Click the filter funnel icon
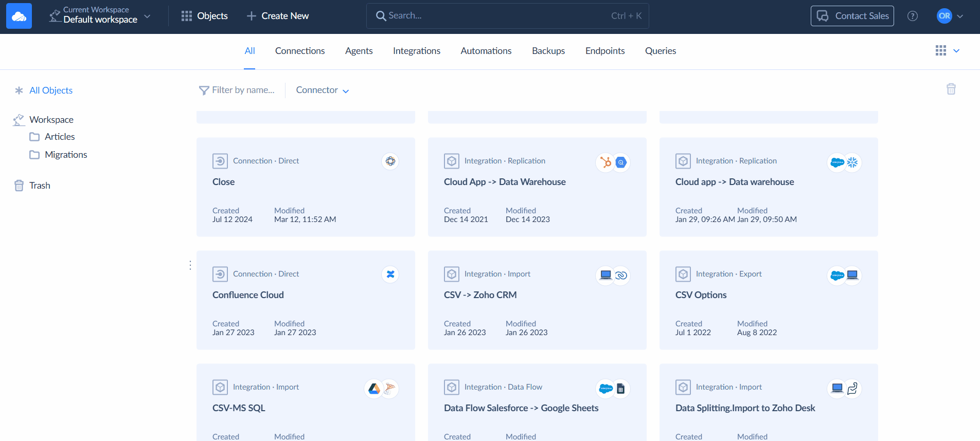Viewport: 980px width, 441px height. click(204, 90)
